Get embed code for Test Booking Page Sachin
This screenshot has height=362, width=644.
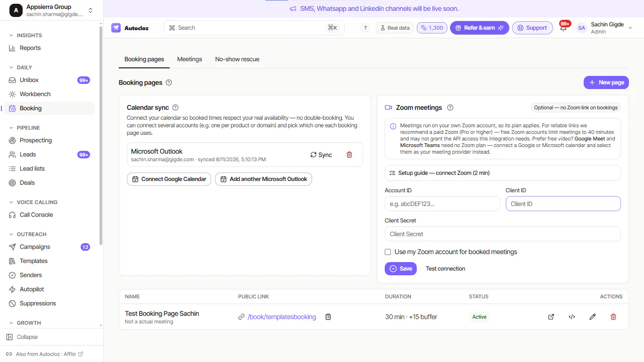(572, 317)
